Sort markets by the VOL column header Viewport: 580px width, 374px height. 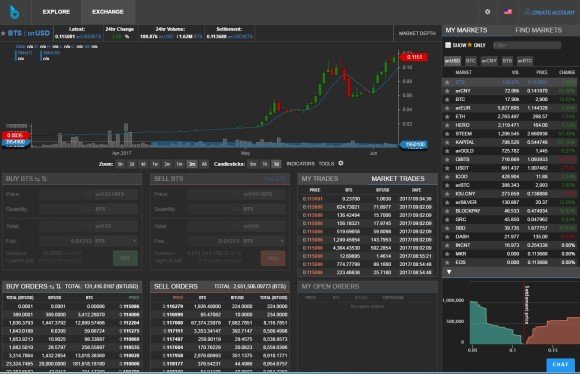(515, 73)
